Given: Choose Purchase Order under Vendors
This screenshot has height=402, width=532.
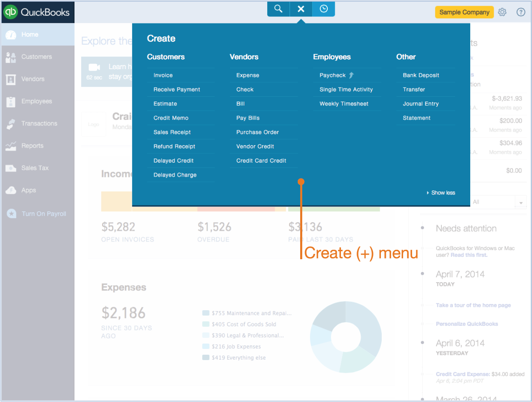Looking at the screenshot, I should tap(257, 132).
